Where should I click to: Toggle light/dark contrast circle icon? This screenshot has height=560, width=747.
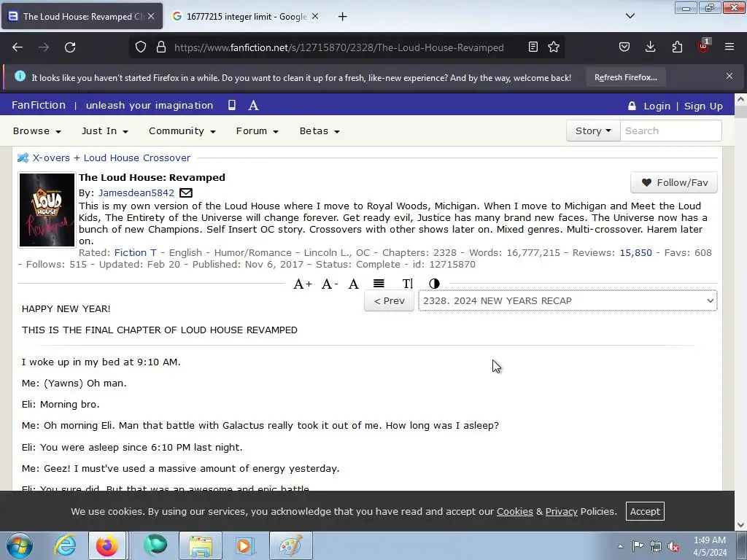pyautogui.click(x=434, y=284)
